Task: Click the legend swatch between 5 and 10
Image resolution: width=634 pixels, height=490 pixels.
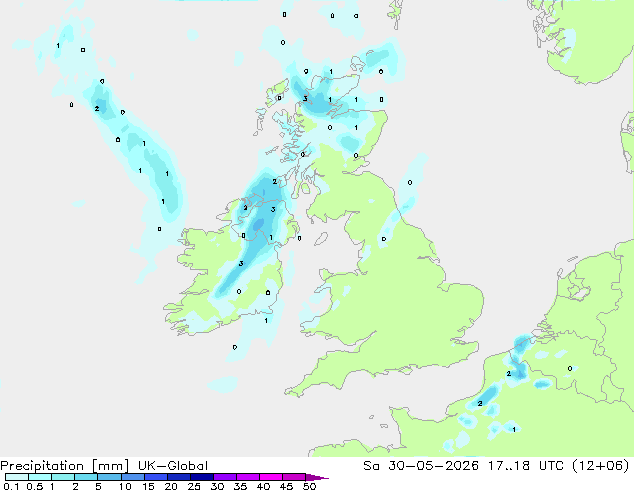Action: tap(109, 477)
